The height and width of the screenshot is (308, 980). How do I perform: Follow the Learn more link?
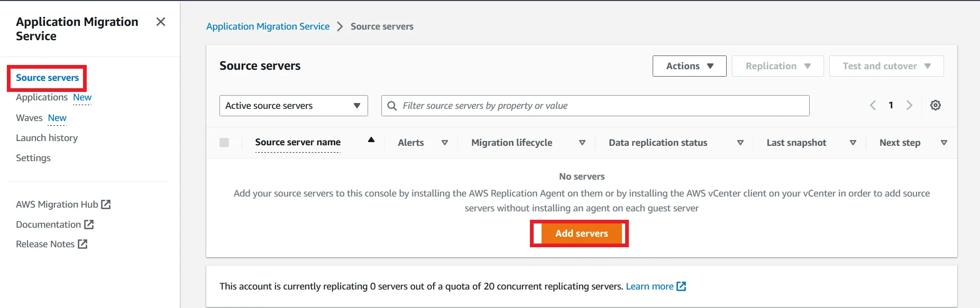click(649, 286)
